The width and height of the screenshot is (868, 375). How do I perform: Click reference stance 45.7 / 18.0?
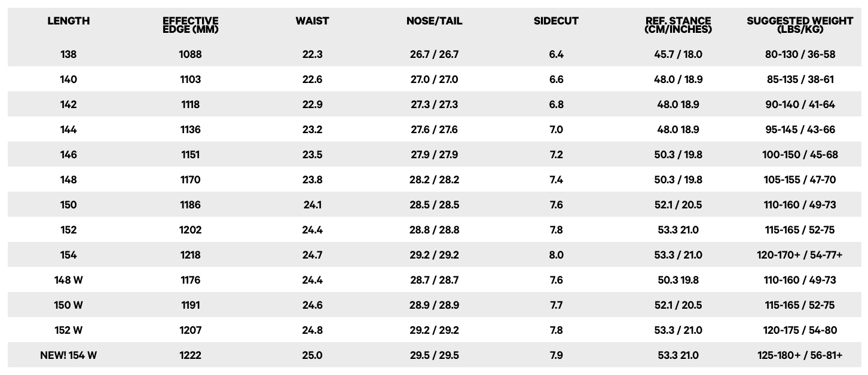click(x=678, y=54)
